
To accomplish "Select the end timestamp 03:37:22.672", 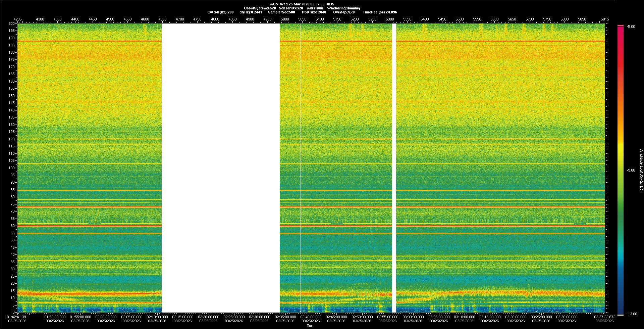I will 604,317.
